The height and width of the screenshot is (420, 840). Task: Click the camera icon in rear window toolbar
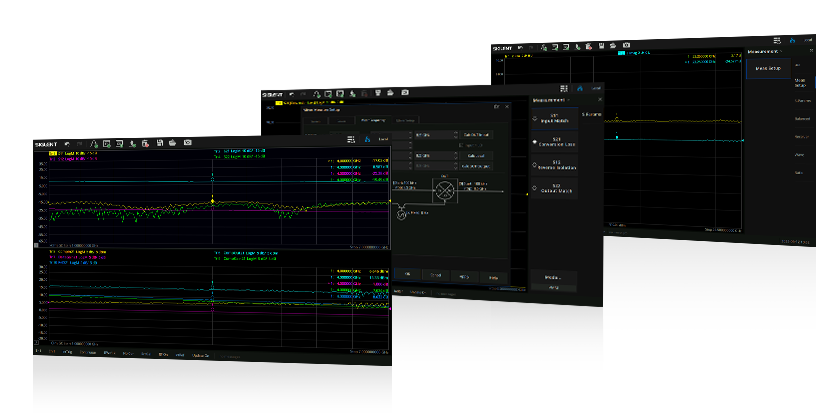point(625,46)
